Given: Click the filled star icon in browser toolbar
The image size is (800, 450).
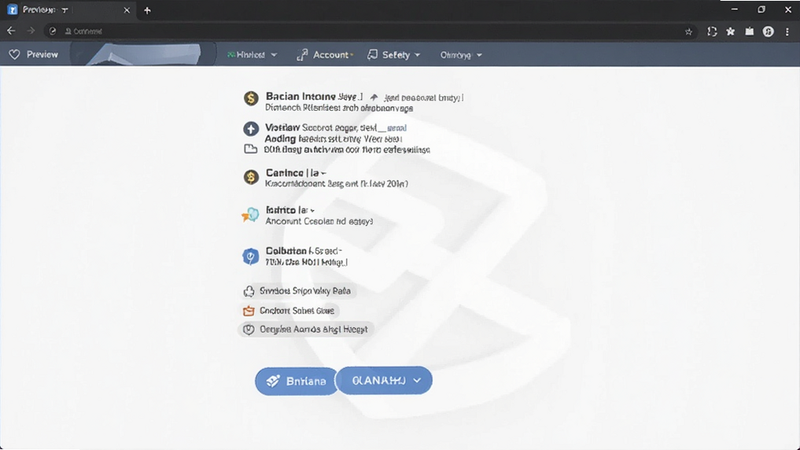Looking at the screenshot, I should tap(731, 32).
